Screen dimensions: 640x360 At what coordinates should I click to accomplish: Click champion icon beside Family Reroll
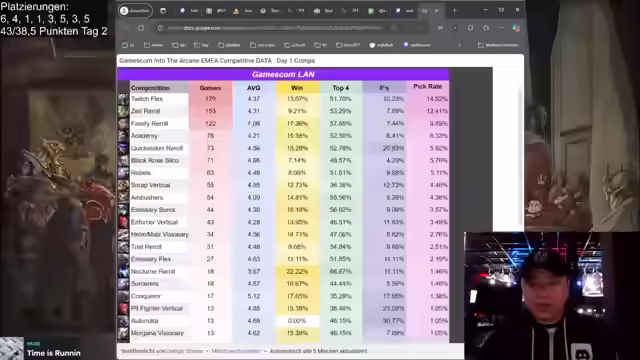[x=123, y=123]
